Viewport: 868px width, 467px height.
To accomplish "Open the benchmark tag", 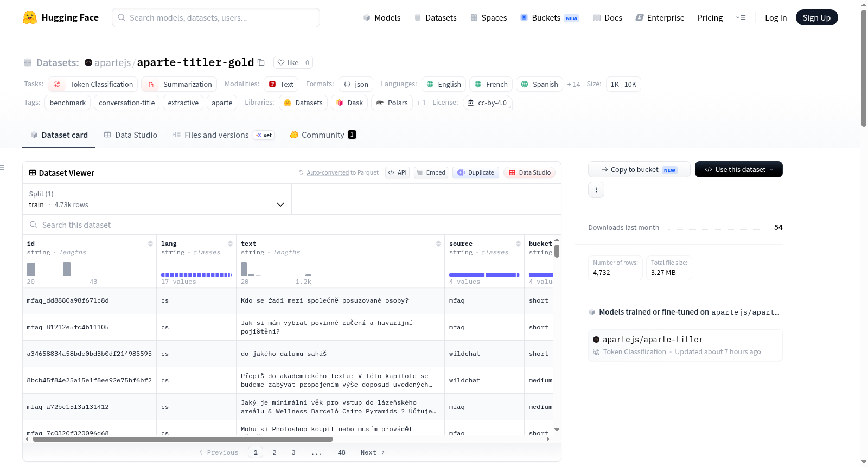I will coord(68,103).
